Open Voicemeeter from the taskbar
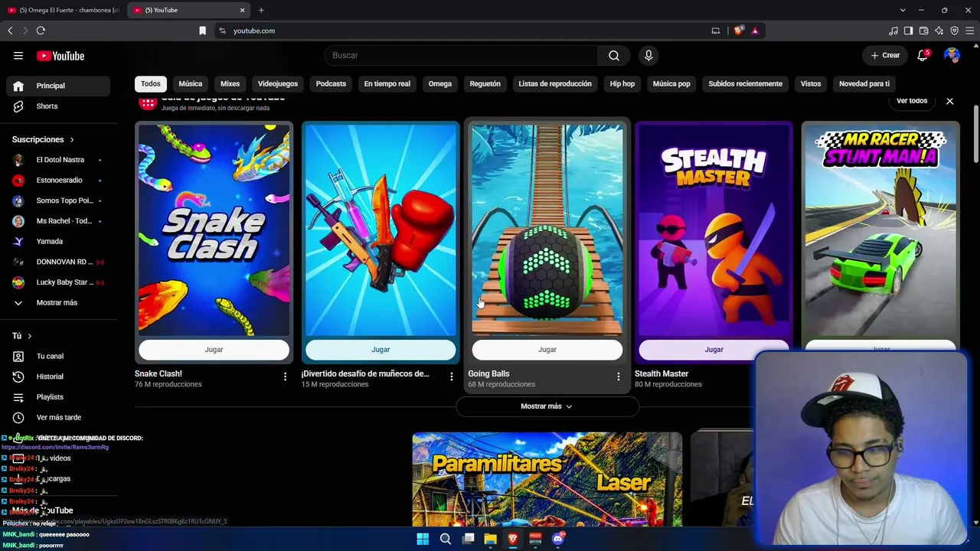The image size is (980, 551). (535, 539)
